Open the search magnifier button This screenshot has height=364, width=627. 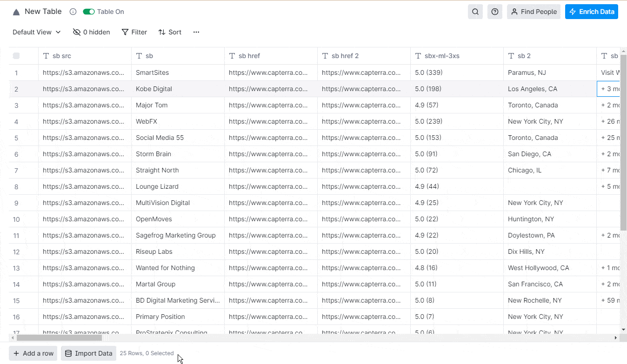point(475,12)
